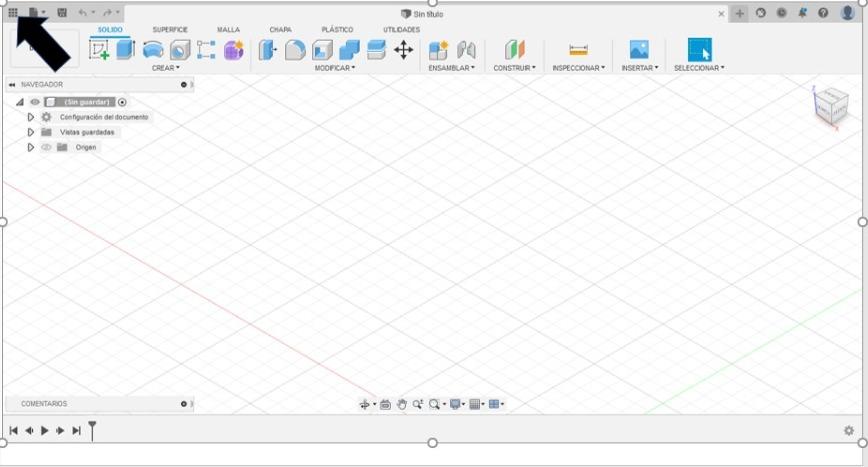Open the CONSTRUIR dropdown menu
This screenshot has width=868, height=467.
[514, 68]
